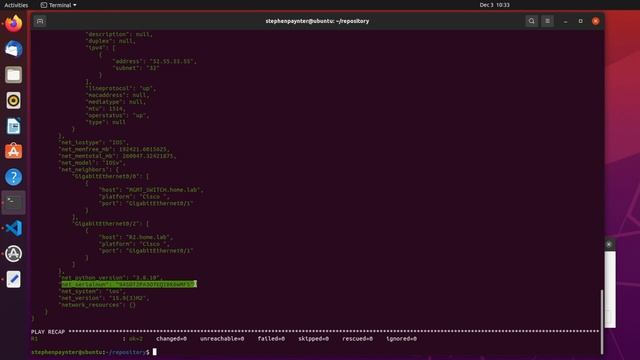Launch Visual Studio Code from dock
The height and width of the screenshot is (360, 640).
tap(13, 228)
